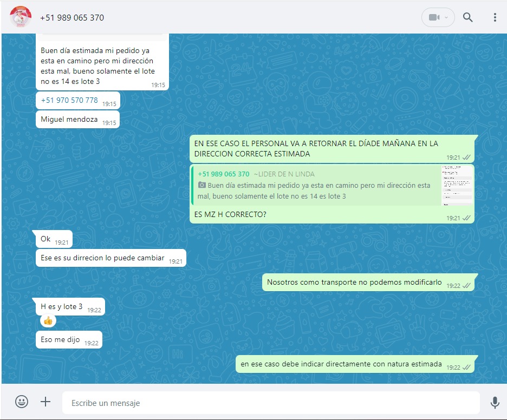This screenshot has width=507, height=420.
Task: Expand the video call dropdown chevron
Action: click(x=447, y=17)
